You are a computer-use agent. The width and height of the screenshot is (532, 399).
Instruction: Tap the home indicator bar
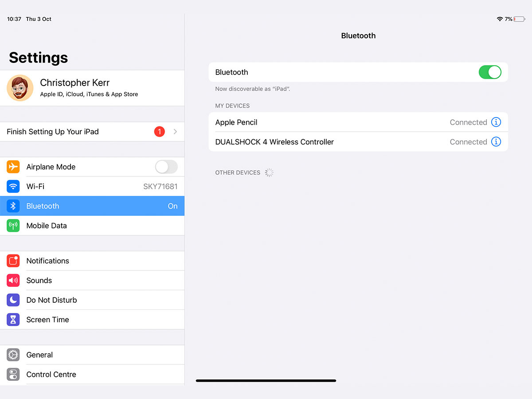266,380
